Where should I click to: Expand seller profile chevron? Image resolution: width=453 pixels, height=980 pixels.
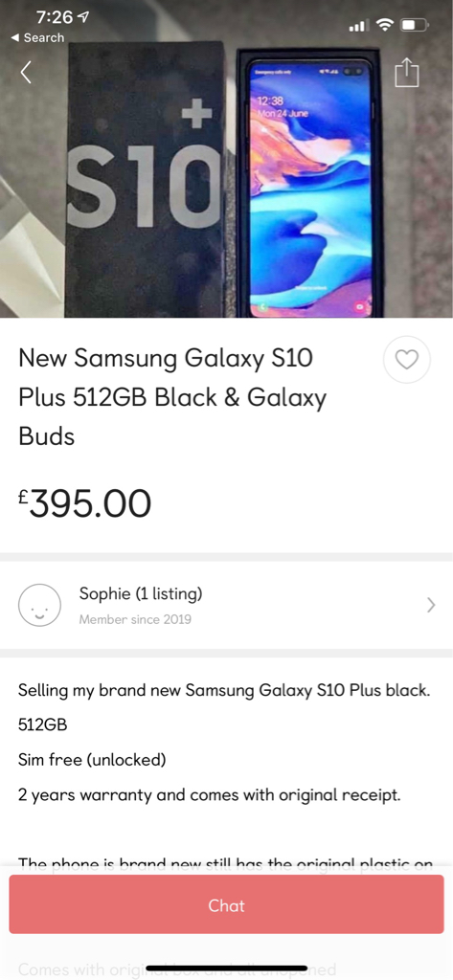pyautogui.click(x=430, y=605)
